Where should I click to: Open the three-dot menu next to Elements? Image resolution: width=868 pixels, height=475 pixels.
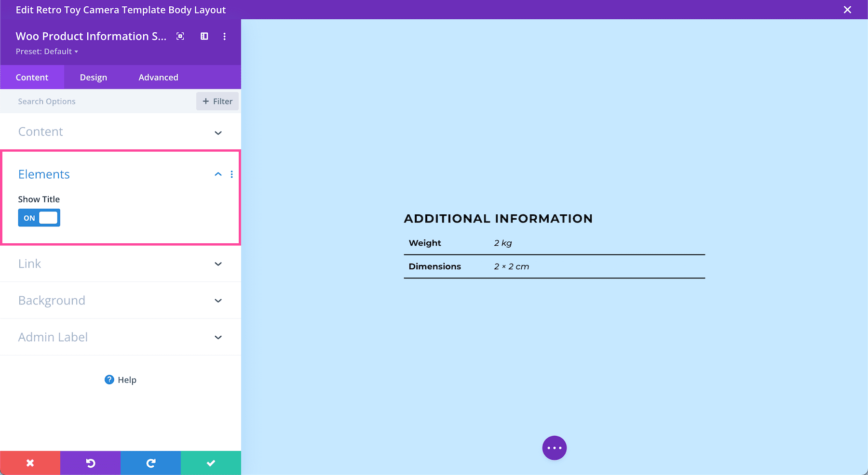232,174
